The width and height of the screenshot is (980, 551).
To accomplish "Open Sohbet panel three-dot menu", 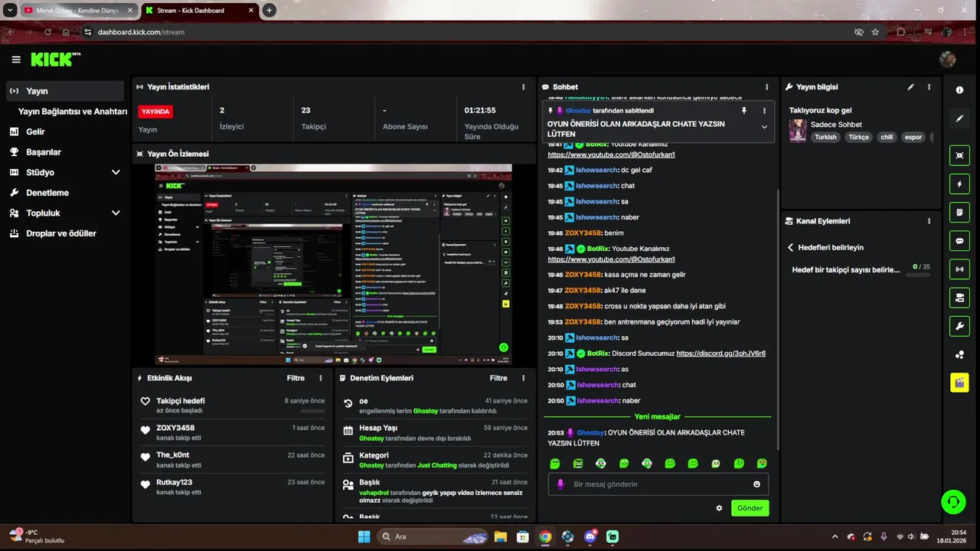I will [x=767, y=87].
